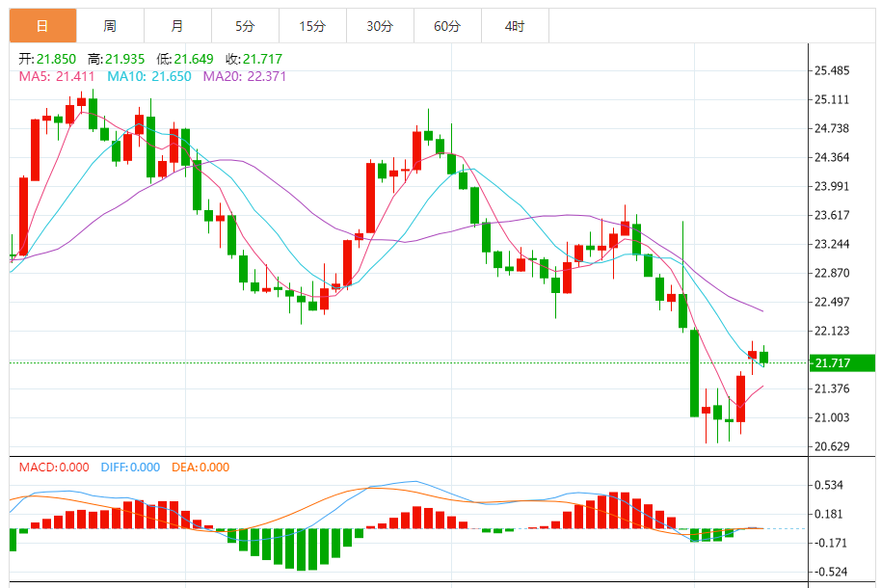The width and height of the screenshot is (881, 588).
Task: Click the closing price 收:21.717
Action: (254, 59)
